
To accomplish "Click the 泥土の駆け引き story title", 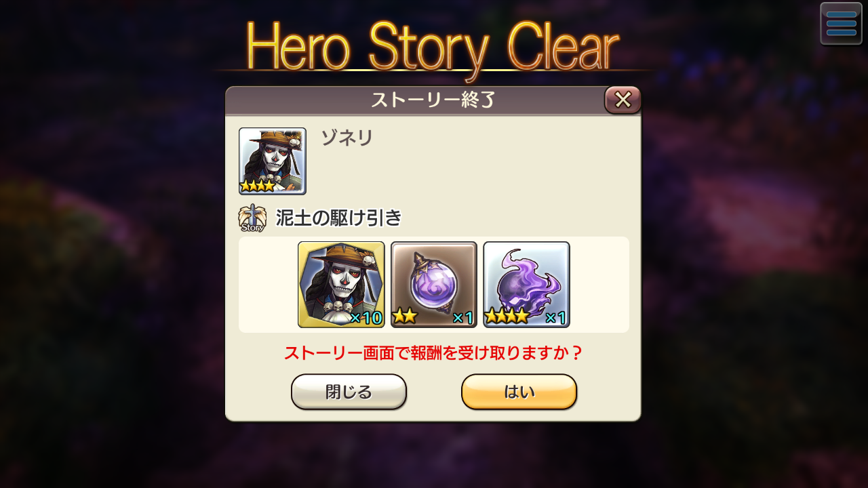I will tap(338, 218).
